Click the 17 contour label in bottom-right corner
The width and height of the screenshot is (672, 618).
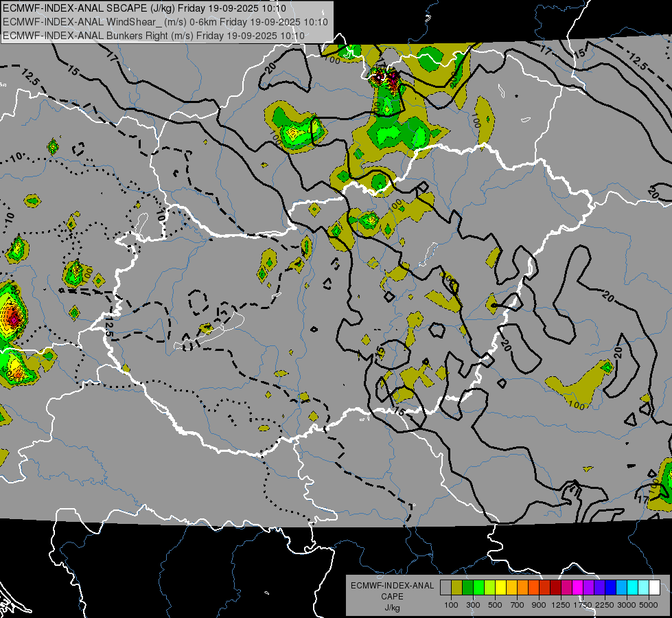(660, 499)
